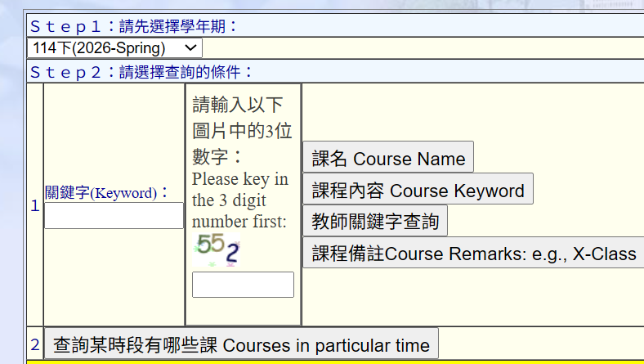The width and height of the screenshot is (644, 364).
Task: Click the Keyword input field
Action: 114,215
